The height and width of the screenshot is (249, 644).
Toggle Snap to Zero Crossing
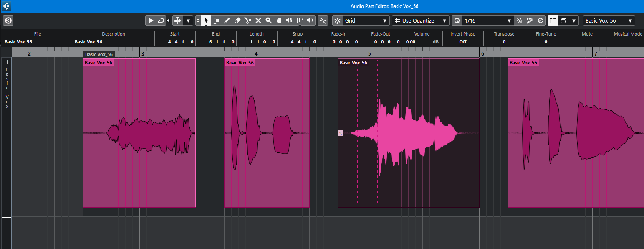323,20
